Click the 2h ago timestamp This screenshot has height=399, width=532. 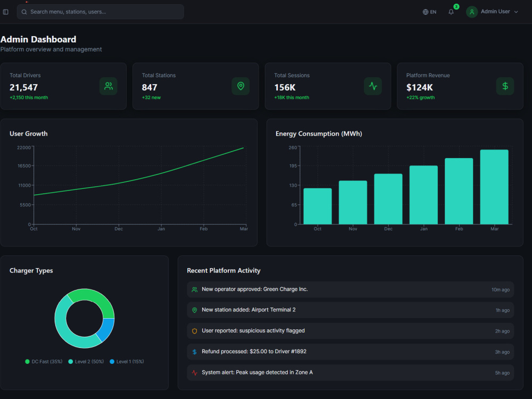502,331
